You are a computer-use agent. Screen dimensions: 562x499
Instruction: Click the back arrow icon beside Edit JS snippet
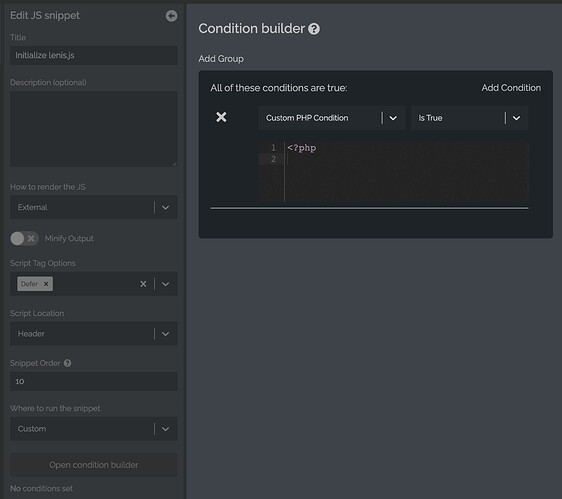pyautogui.click(x=171, y=16)
